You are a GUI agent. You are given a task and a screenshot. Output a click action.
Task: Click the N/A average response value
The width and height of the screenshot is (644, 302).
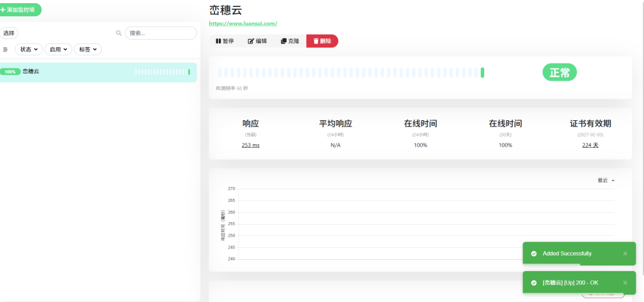click(336, 145)
